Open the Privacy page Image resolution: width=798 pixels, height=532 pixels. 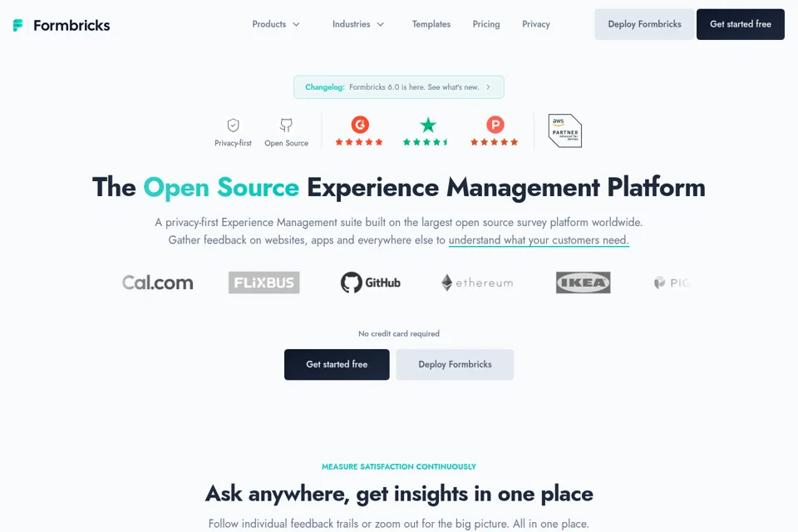click(536, 24)
